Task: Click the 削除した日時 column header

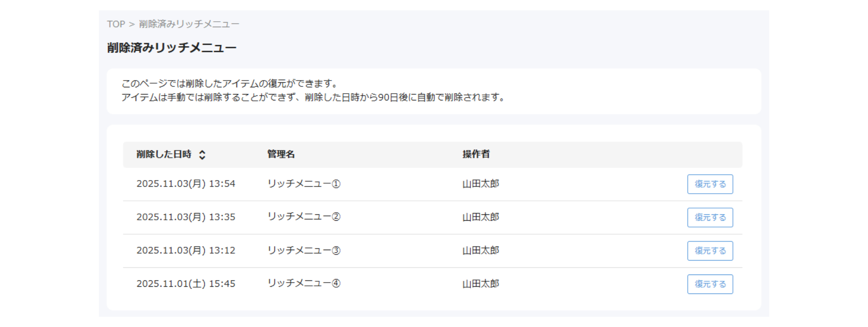Action: [164, 154]
